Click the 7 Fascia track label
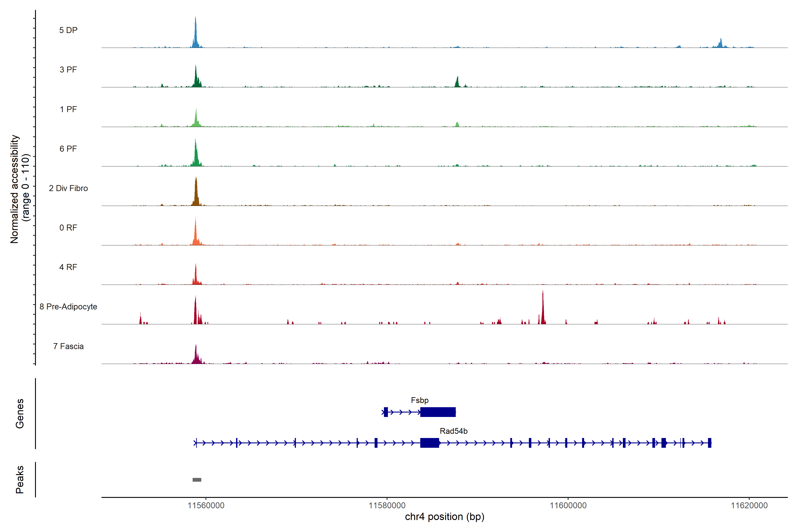Image resolution: width=798 pixels, height=532 pixels. point(68,346)
